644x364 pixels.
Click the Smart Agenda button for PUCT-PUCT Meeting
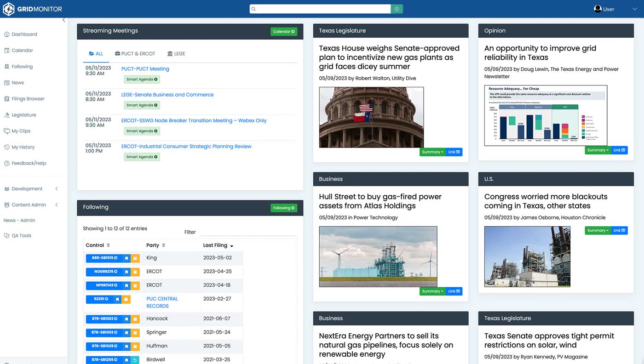click(141, 79)
